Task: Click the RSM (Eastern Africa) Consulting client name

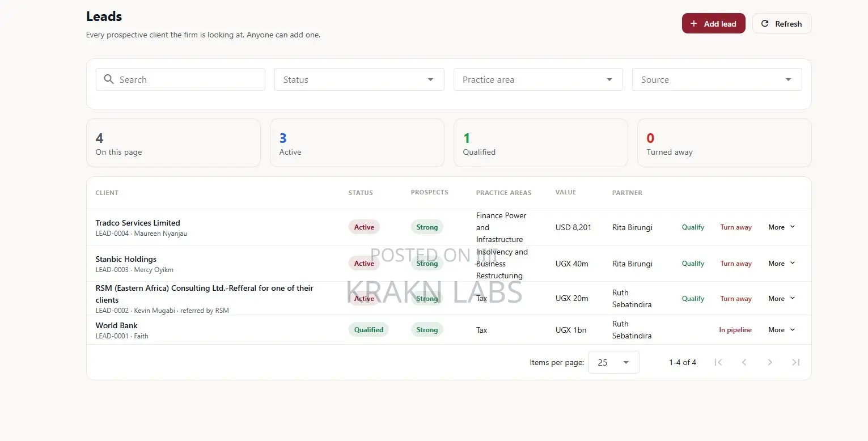Action: [x=204, y=294]
